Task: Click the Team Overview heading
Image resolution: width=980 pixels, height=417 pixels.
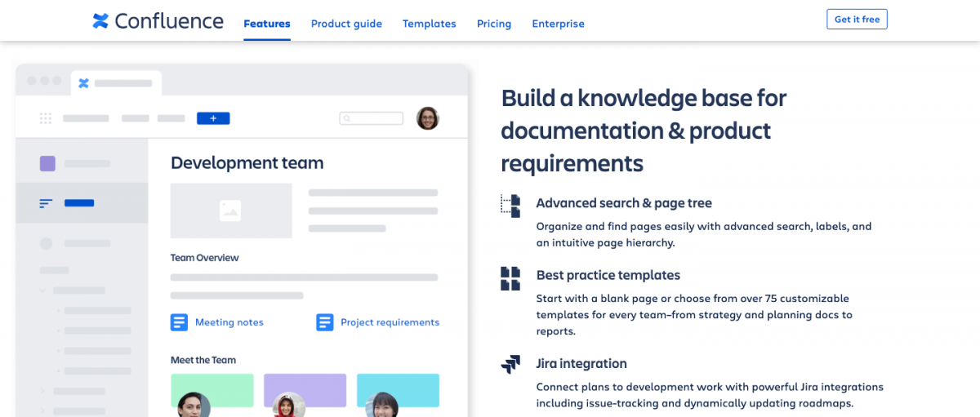Action: [x=204, y=258]
